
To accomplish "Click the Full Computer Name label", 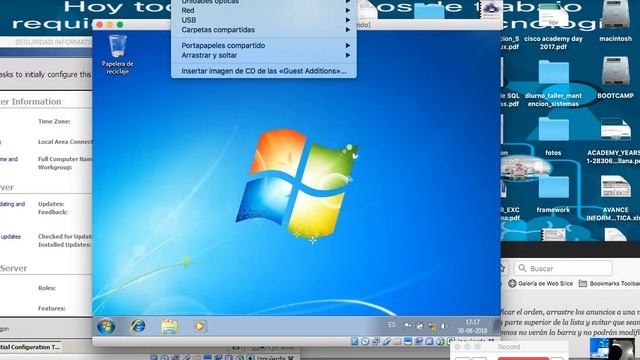I will 65,159.
